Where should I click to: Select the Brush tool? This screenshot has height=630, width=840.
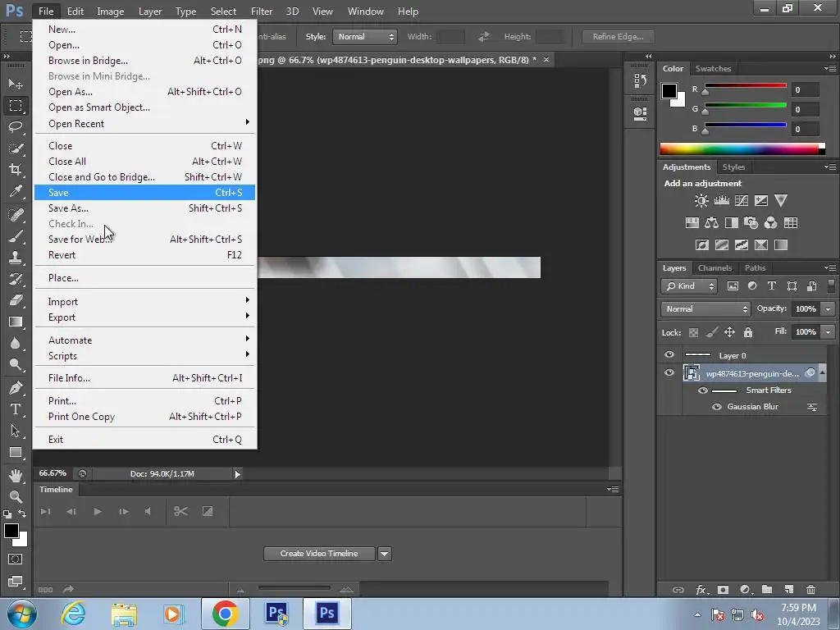[x=16, y=236]
